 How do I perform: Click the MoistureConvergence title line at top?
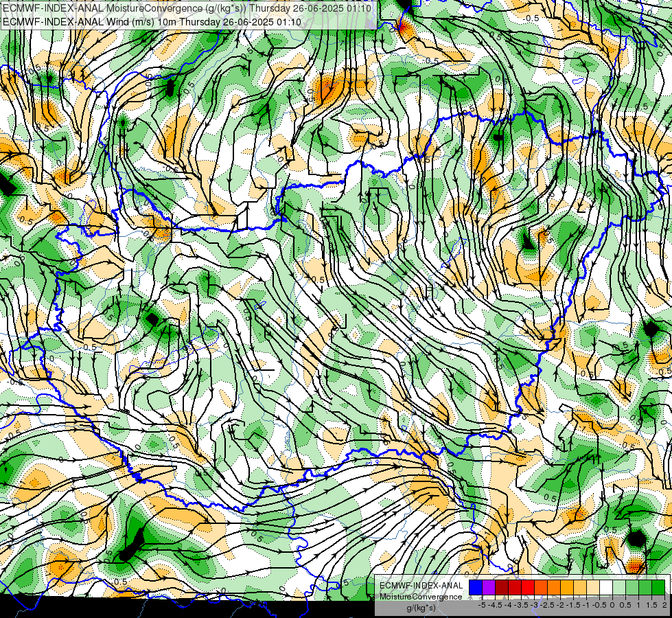click(187, 8)
